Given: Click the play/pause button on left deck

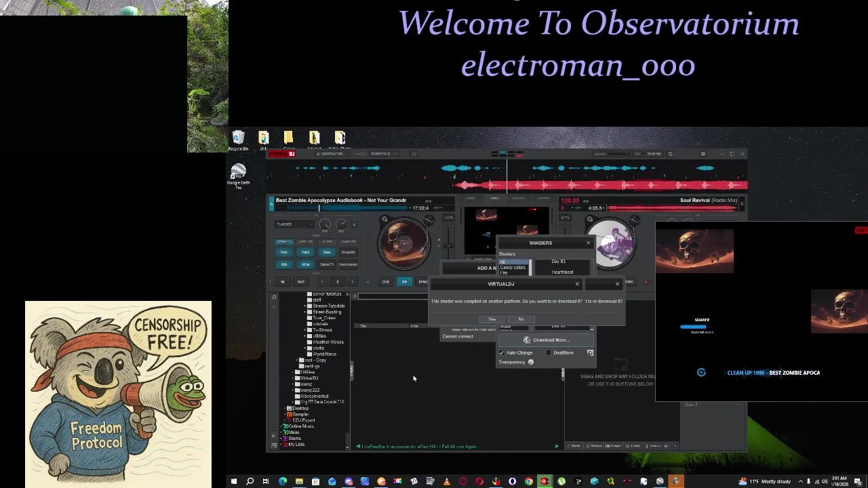Looking at the screenshot, I should 404,282.
